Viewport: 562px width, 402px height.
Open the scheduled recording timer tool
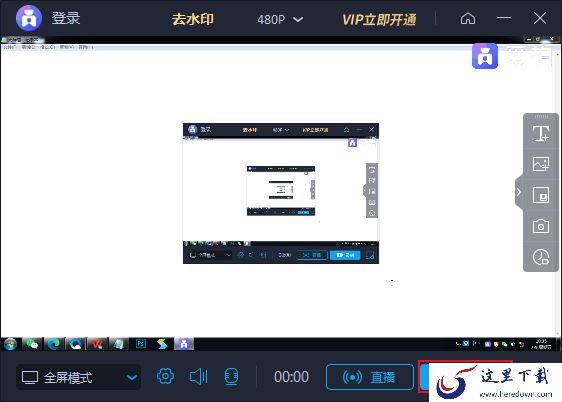541,257
